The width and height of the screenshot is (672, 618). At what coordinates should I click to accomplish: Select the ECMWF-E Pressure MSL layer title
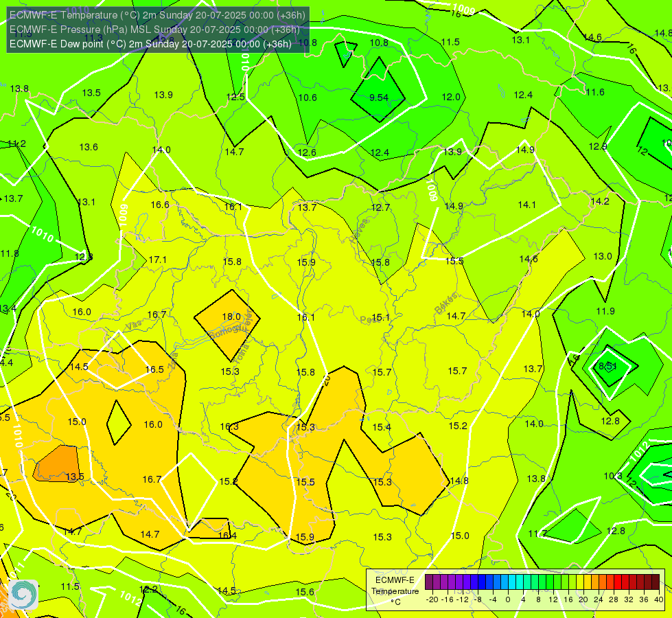(154, 30)
